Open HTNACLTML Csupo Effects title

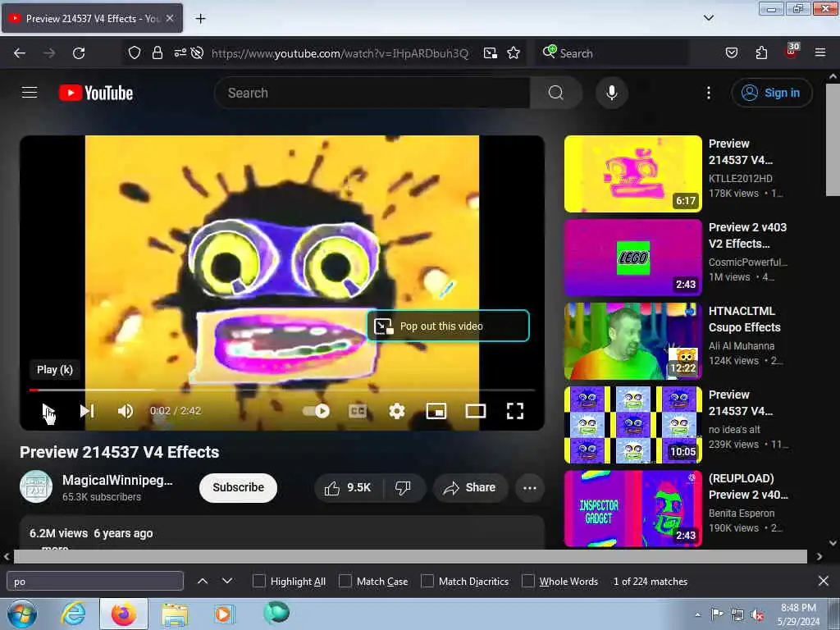point(744,319)
